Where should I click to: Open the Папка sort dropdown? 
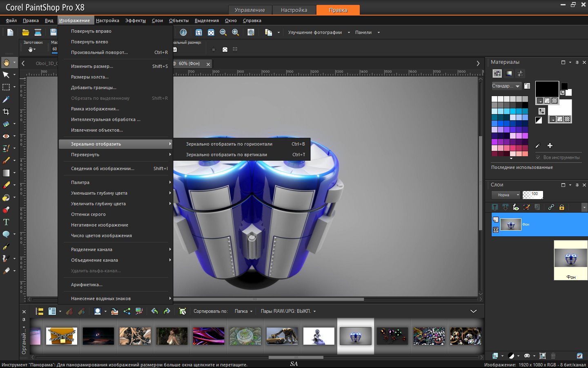[243, 311]
